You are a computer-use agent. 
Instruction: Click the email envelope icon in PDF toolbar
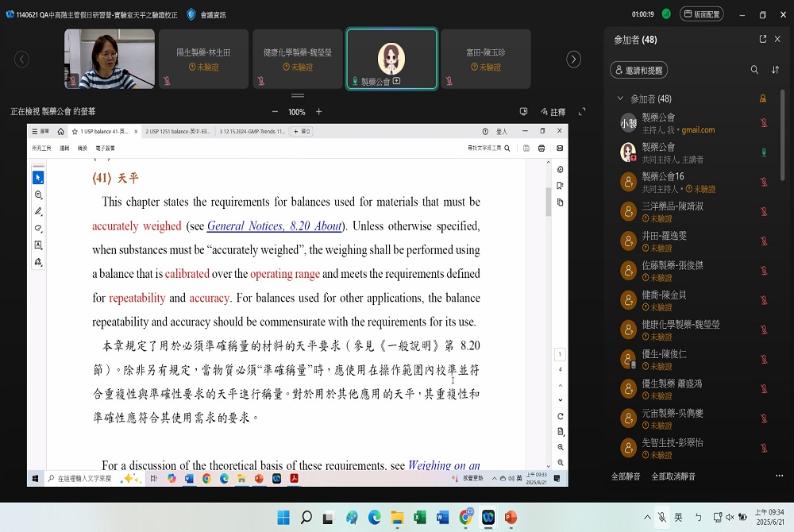[x=560, y=148]
